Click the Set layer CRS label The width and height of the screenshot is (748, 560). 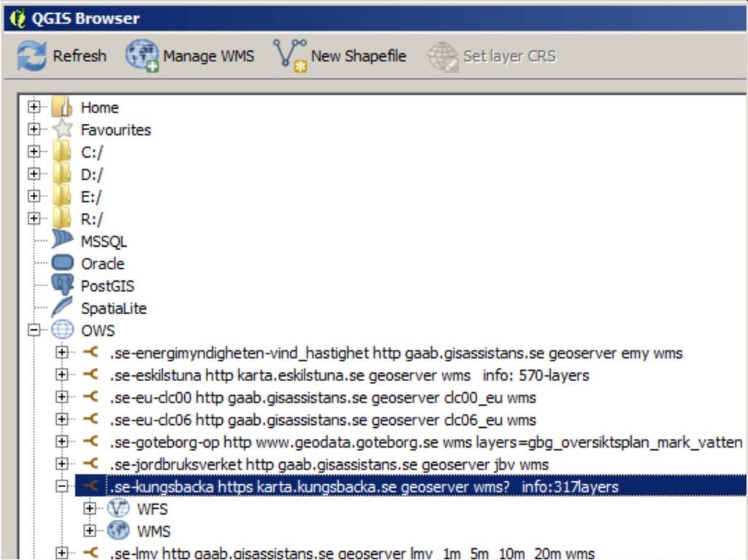coord(509,56)
